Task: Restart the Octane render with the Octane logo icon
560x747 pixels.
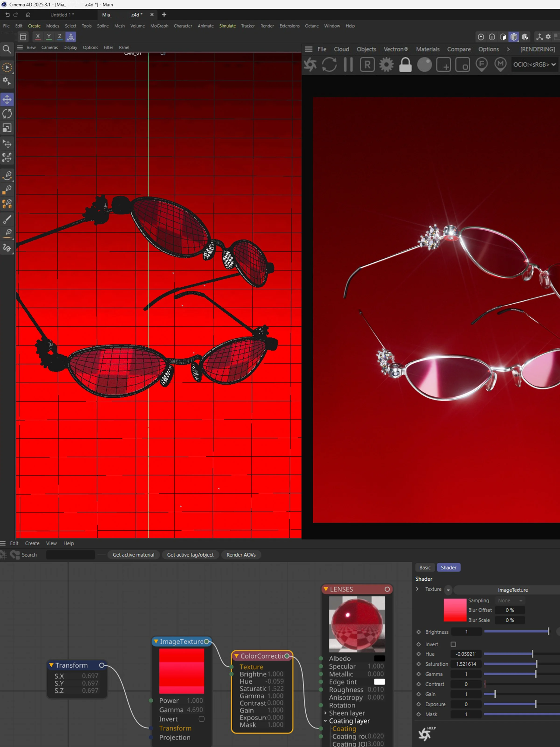Action: [310, 64]
